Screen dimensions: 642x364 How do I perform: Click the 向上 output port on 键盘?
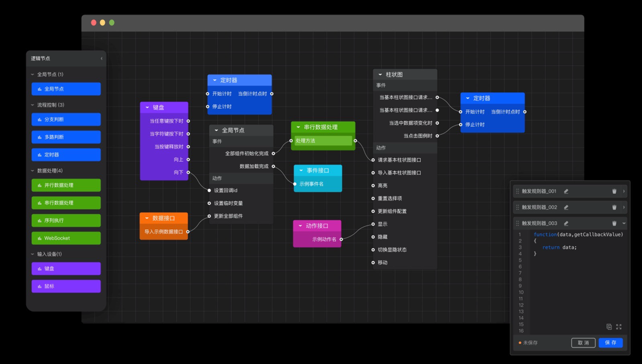pos(188,160)
